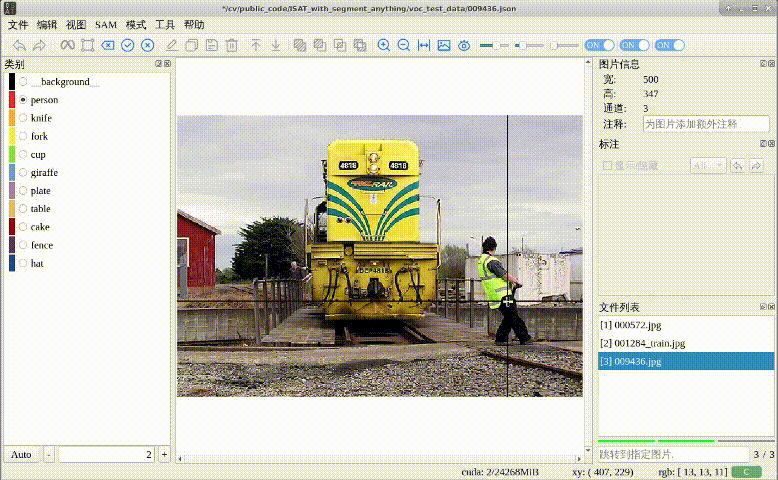Click the right-arrow icon in the 标注 panel

tap(756, 166)
